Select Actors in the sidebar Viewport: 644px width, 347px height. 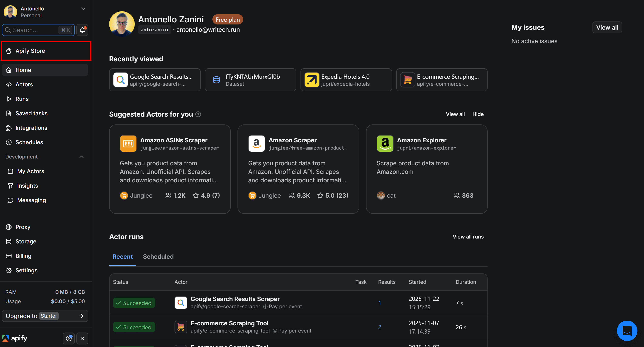(24, 84)
